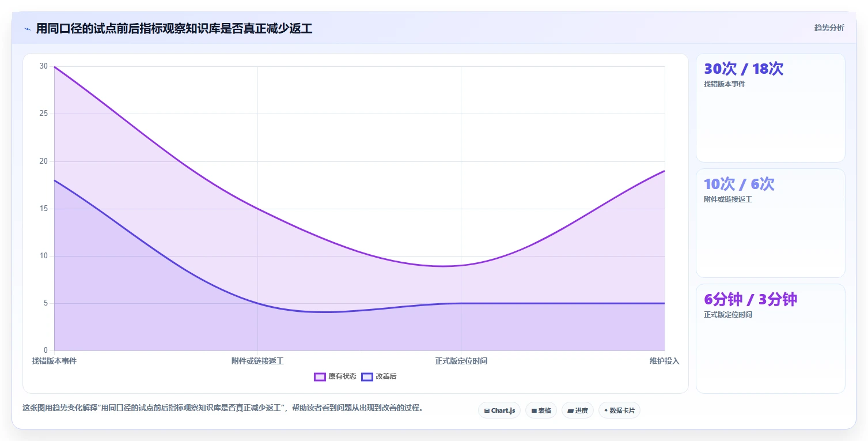Click the description sentence starting 这张图用趋势变化解释

point(223,408)
